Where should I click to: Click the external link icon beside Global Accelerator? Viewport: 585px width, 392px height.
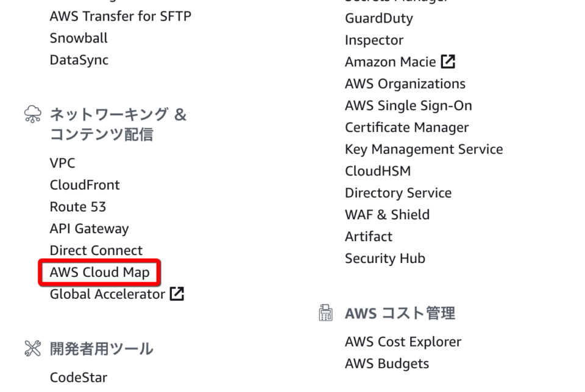[177, 293]
